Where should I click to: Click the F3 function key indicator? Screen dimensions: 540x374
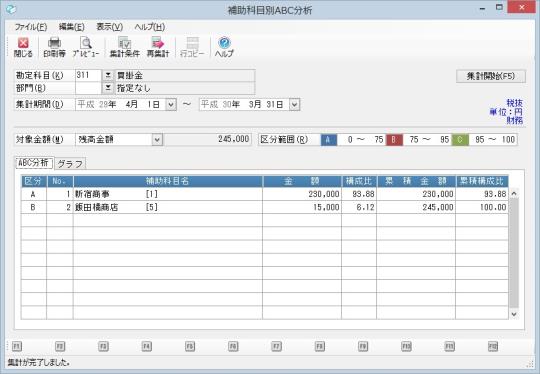pos(103,346)
